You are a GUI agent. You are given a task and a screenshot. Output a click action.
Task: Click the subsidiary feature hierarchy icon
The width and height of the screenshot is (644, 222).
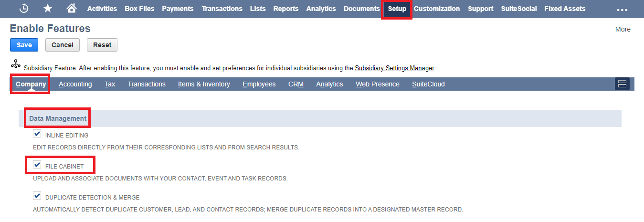click(16, 64)
